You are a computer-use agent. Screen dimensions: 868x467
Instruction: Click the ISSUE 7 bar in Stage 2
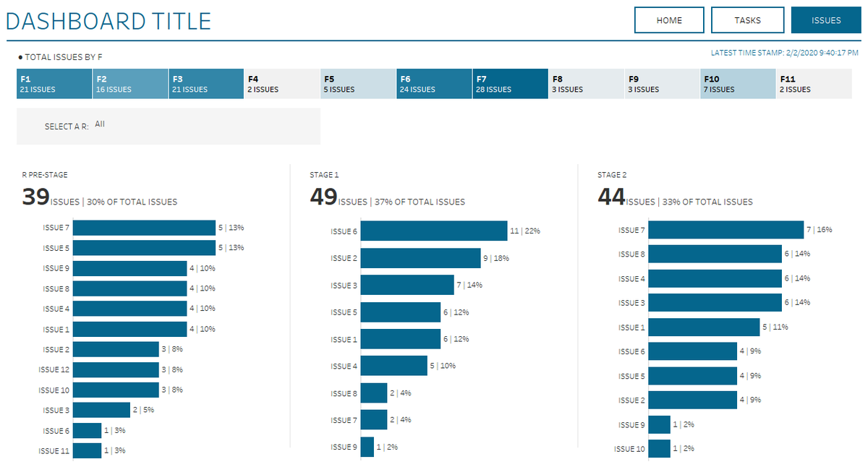(726, 230)
